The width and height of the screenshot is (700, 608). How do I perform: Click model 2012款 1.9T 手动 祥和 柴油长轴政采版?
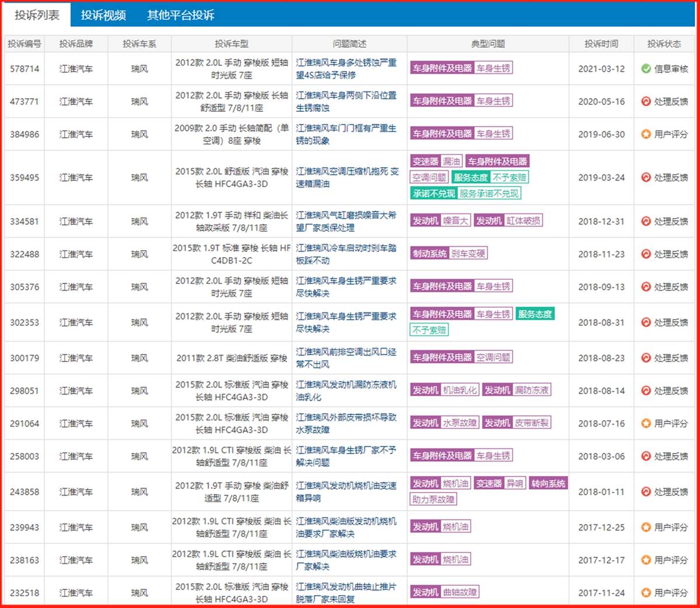point(232,222)
